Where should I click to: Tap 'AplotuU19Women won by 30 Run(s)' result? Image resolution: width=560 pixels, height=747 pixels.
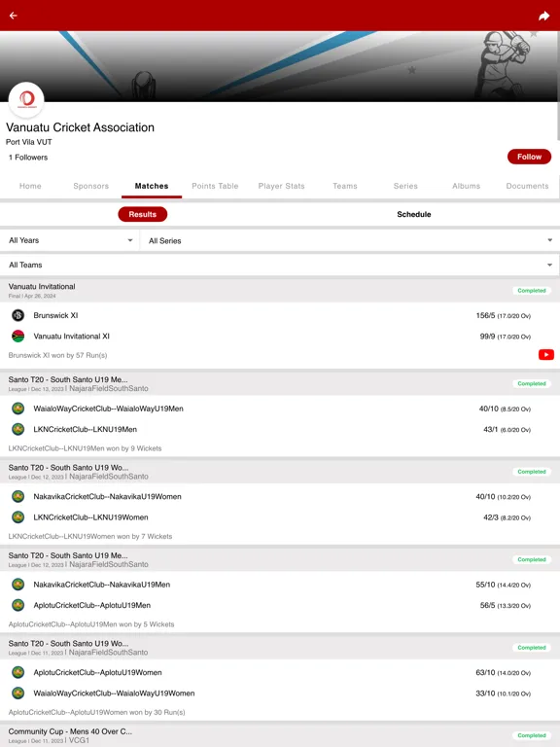pos(96,712)
